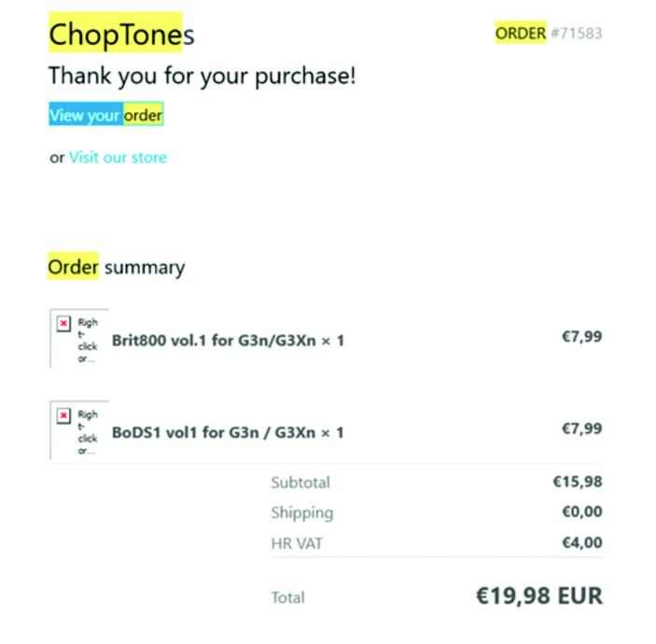Image resolution: width=656 pixels, height=644 pixels.
Task: Click the HR VAT label
Action: coord(297,542)
